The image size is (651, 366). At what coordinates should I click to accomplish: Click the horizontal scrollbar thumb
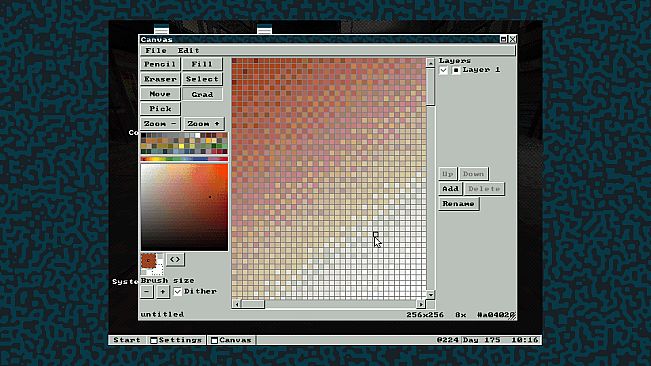pos(253,304)
